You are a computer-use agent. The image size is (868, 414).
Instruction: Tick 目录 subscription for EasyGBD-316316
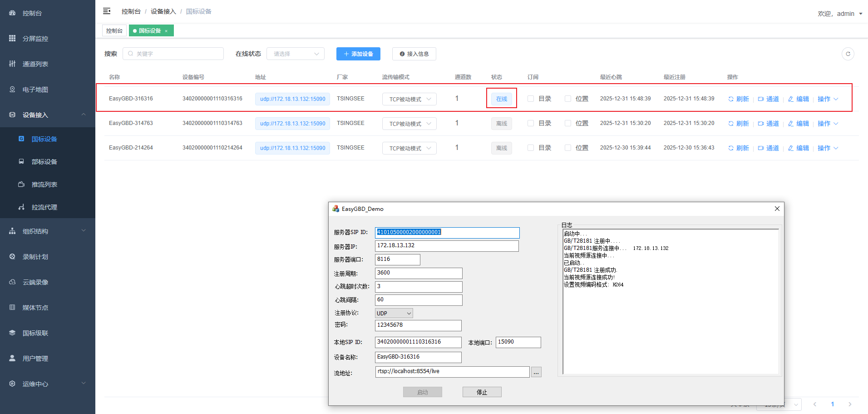[x=531, y=99]
